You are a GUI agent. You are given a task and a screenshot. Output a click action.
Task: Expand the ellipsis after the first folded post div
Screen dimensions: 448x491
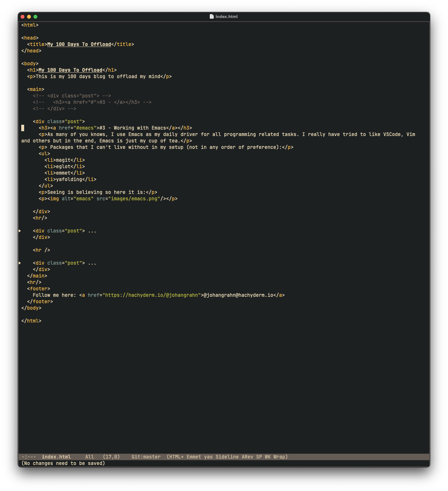[x=92, y=231]
